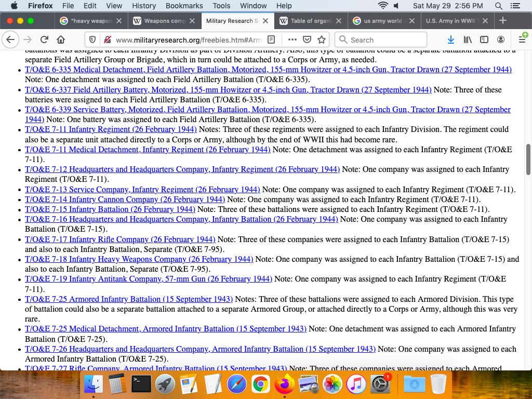Viewport: 532px width, 399px height.
Task: Go to the Firefox home page
Action: coord(61,39)
